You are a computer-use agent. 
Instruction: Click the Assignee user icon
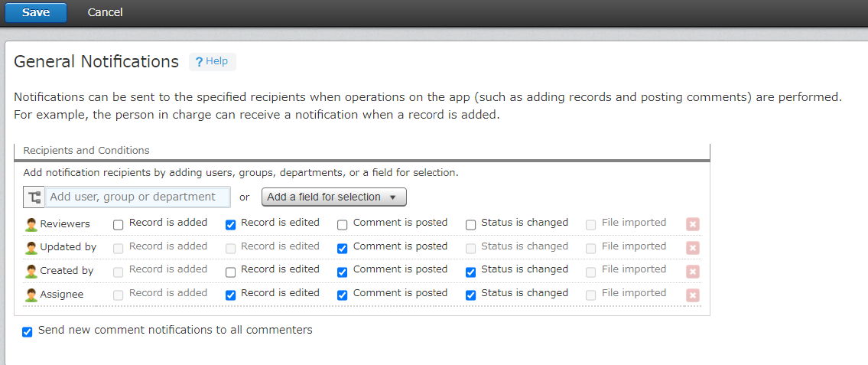point(31,295)
